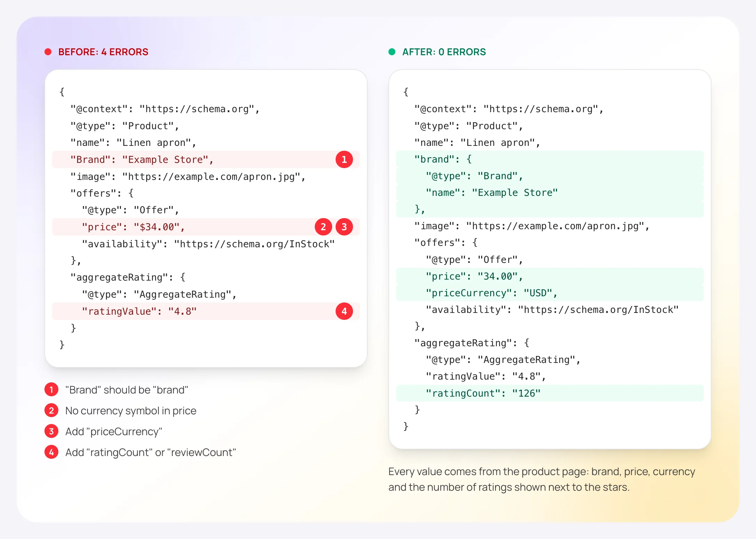Image resolution: width=756 pixels, height=539 pixels.
Task: Click the legend text Add "ratingCount" or "reviewCount"
Action: click(151, 452)
